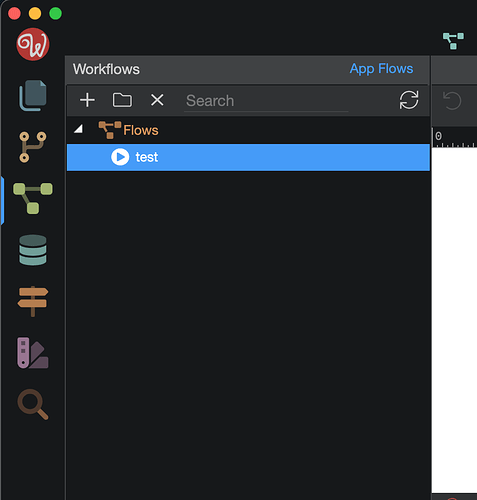
Task: Add a new workflow with plus icon
Action: [87, 100]
